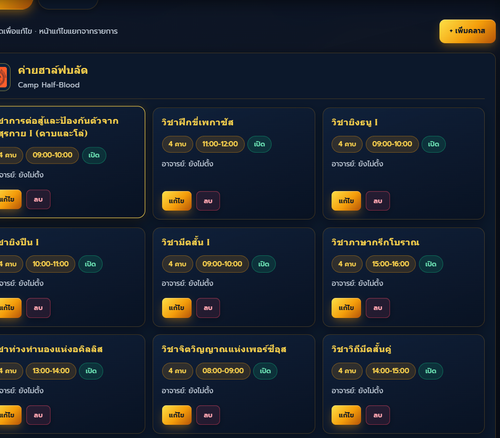Viewport: 500px width, 438px height.
Task: Click the 15:00-16:00 time badge
Action: [390, 264]
